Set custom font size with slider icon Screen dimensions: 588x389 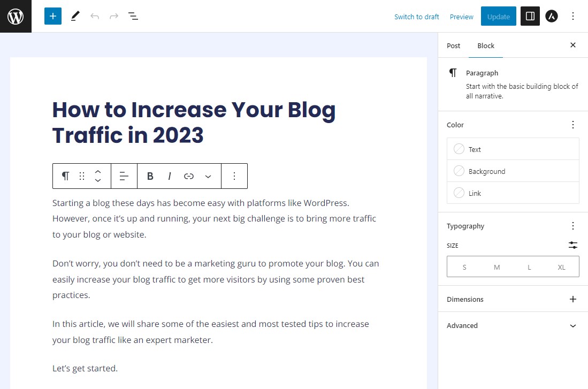coord(572,245)
